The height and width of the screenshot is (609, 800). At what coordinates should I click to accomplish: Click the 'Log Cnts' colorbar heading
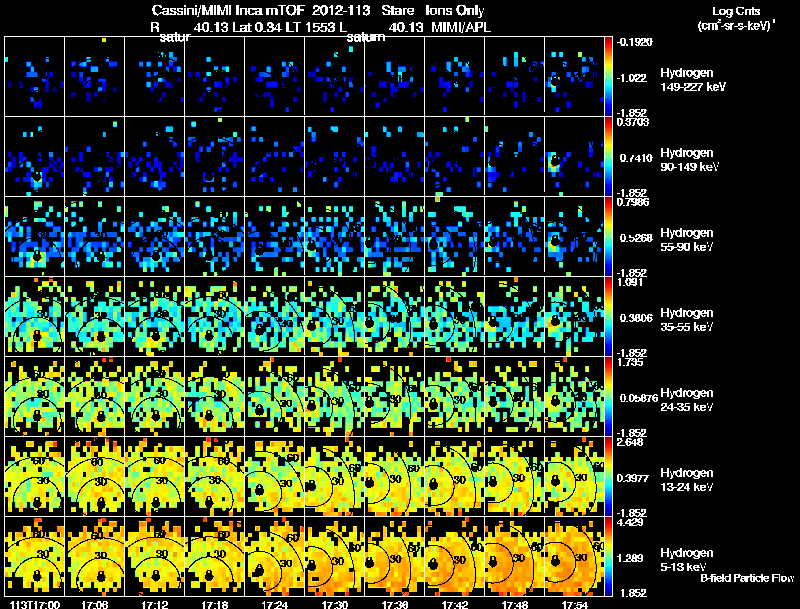click(736, 11)
